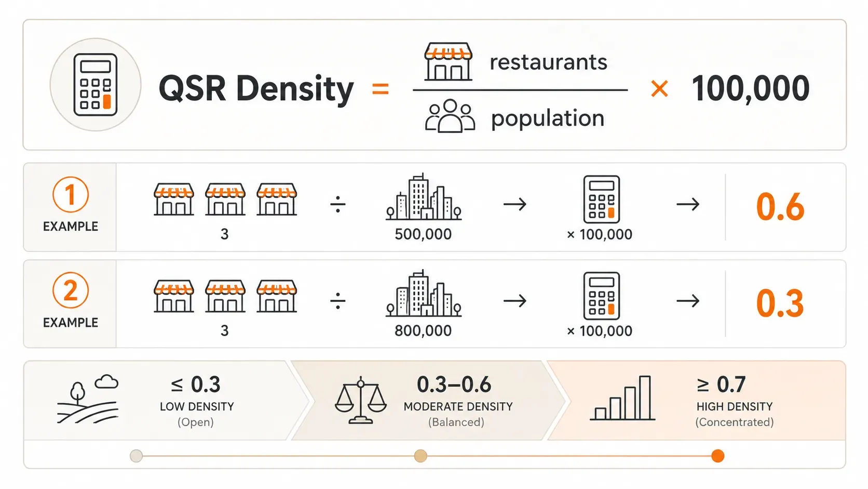Click the QSR Density title text
868x489 pixels.
[x=256, y=89]
